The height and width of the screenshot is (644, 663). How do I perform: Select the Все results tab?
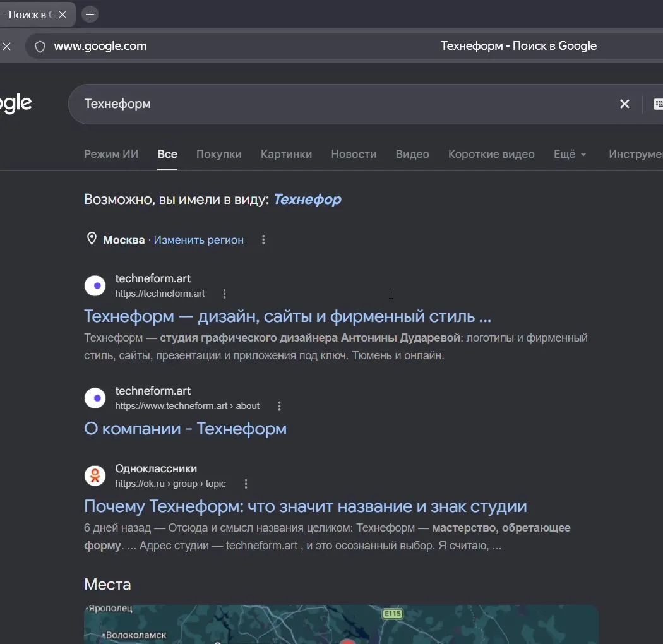pos(167,154)
